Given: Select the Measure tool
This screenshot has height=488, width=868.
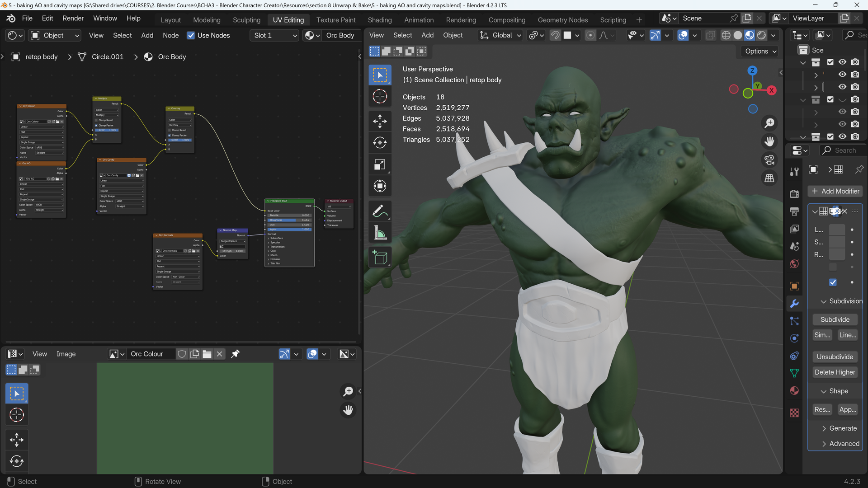Looking at the screenshot, I should click(380, 232).
